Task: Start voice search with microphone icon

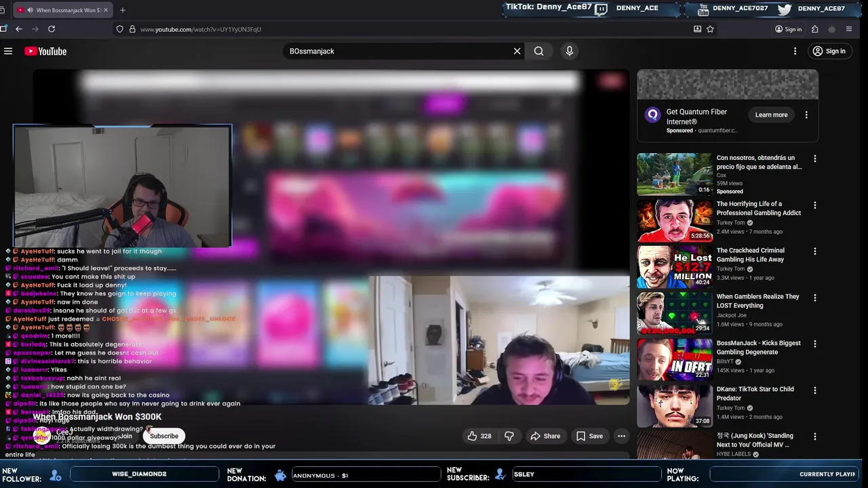Action: click(x=569, y=51)
